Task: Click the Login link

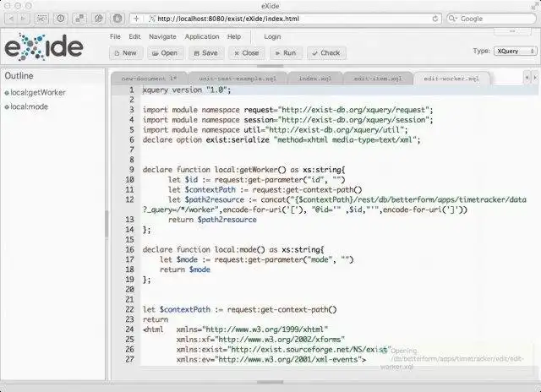Action: tap(272, 36)
